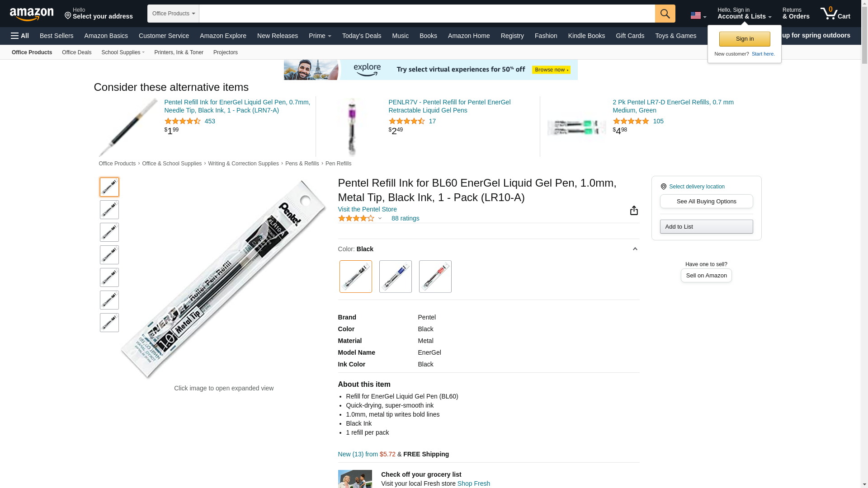Viewport: 868px width, 488px height.
Task: Open the Prime dropdown in navigation
Action: coord(320,36)
